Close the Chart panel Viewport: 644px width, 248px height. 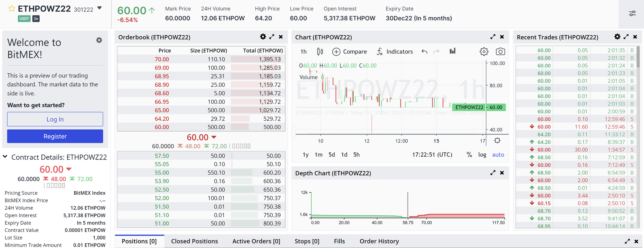tap(502, 37)
